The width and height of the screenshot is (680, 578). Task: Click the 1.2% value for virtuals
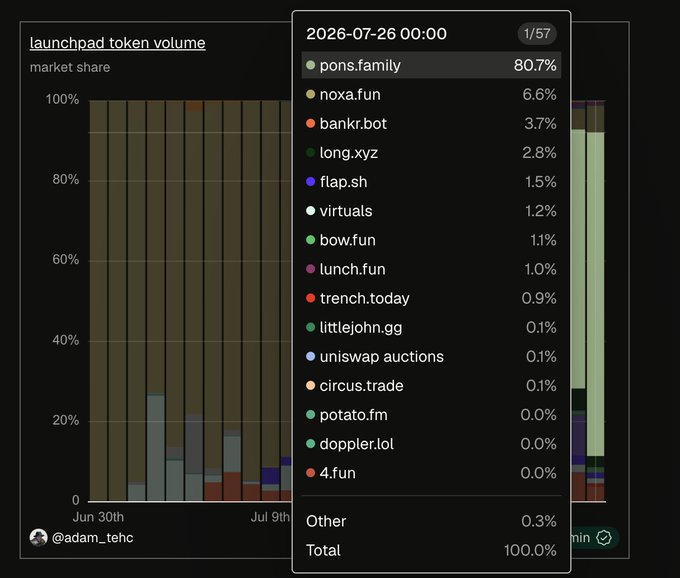541,211
